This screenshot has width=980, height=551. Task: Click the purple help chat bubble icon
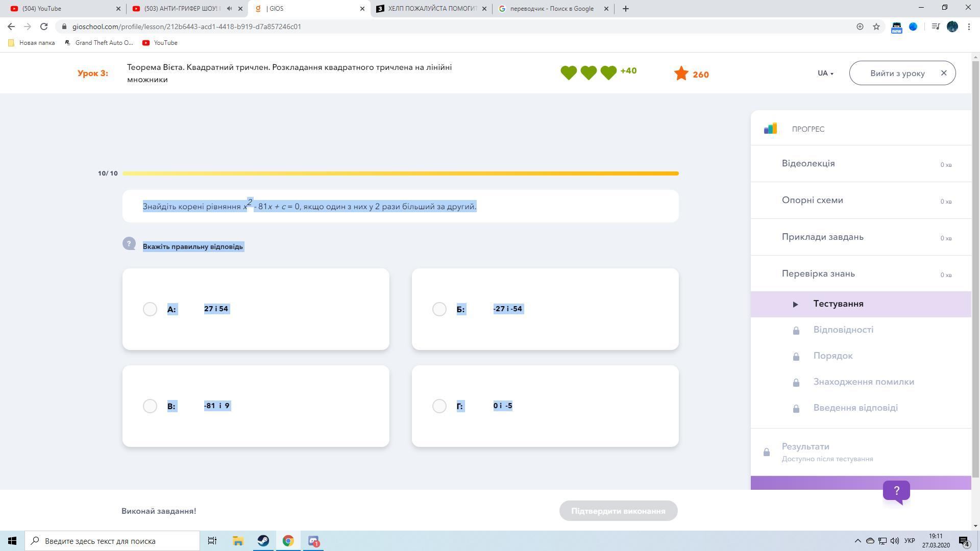pyautogui.click(x=896, y=491)
